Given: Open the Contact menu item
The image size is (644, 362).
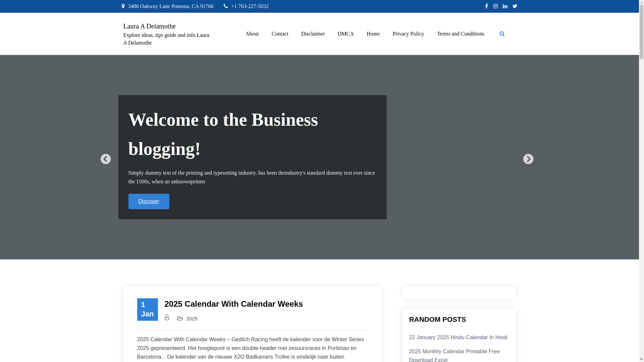Looking at the screenshot, I should pyautogui.click(x=280, y=34).
